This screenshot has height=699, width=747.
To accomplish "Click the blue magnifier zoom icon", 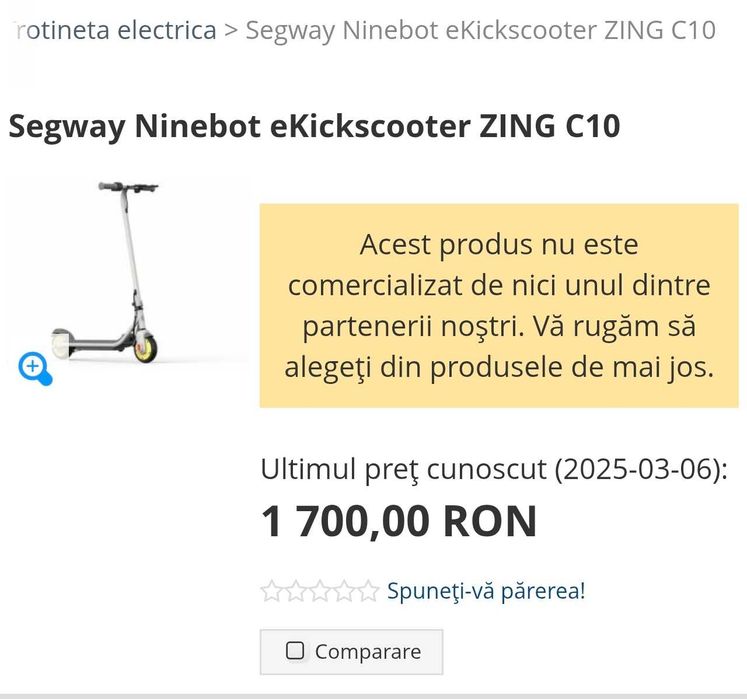I will pyautogui.click(x=35, y=368).
